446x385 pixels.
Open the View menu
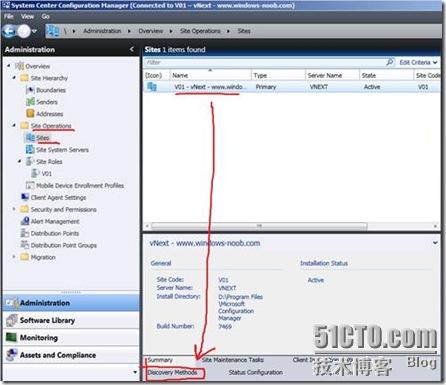point(27,16)
